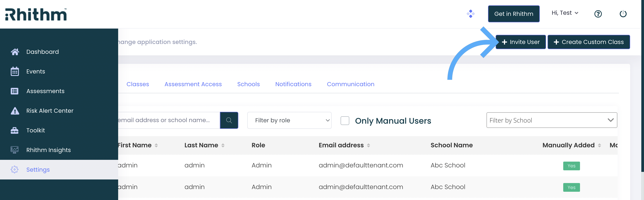
Task: Click the first row's Admin role cell
Action: click(x=262, y=165)
